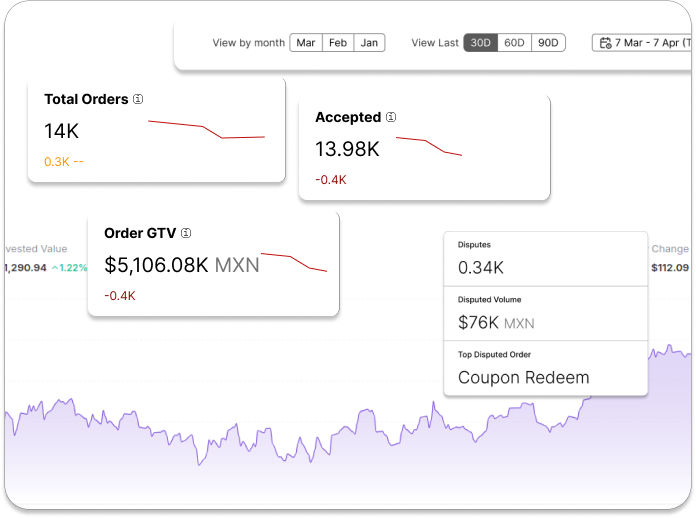
Task: Select the Mar month view
Action: (306, 43)
